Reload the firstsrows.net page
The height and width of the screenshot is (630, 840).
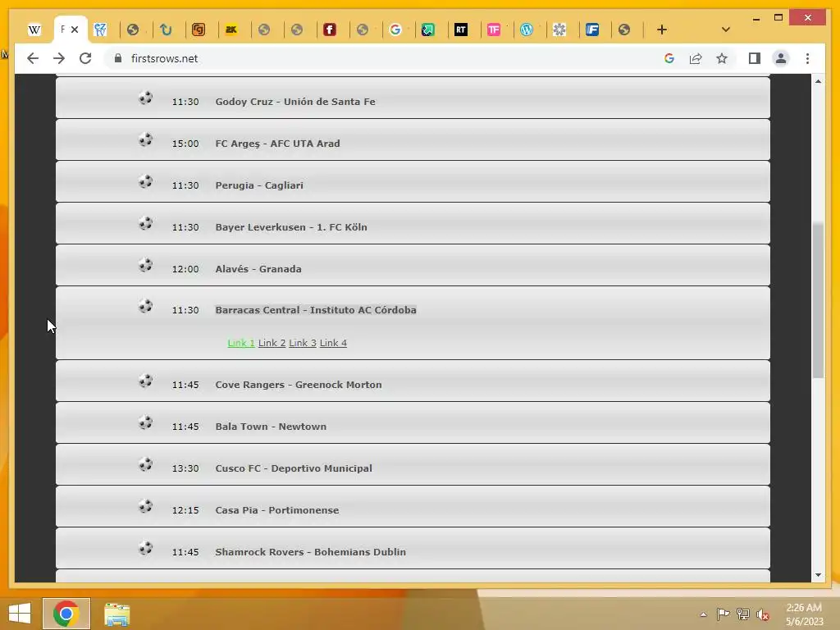[x=85, y=58]
